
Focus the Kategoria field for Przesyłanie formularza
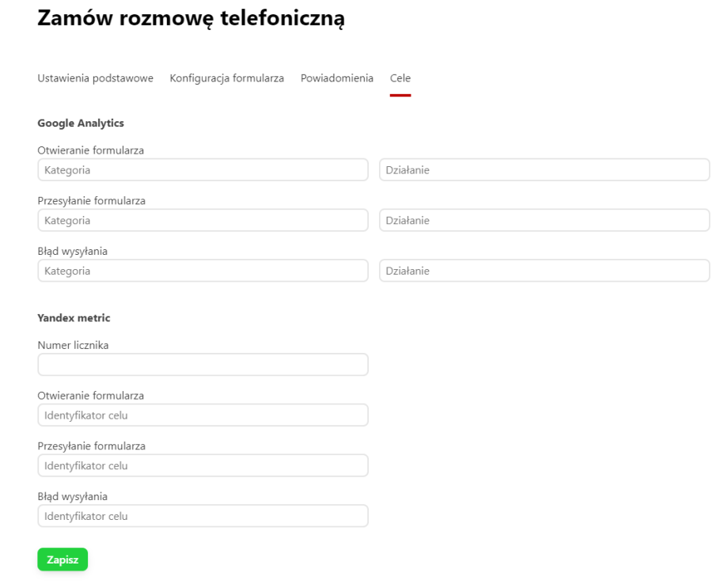pos(203,220)
